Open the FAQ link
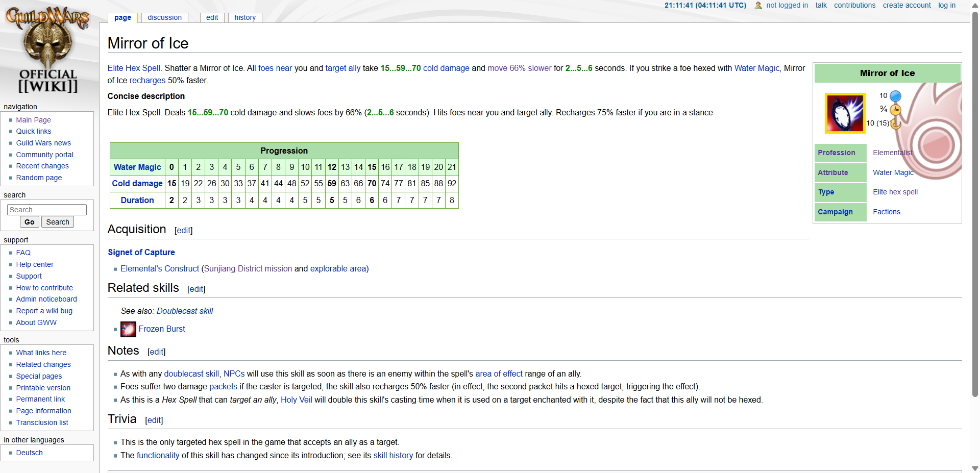980x473 pixels. click(23, 253)
